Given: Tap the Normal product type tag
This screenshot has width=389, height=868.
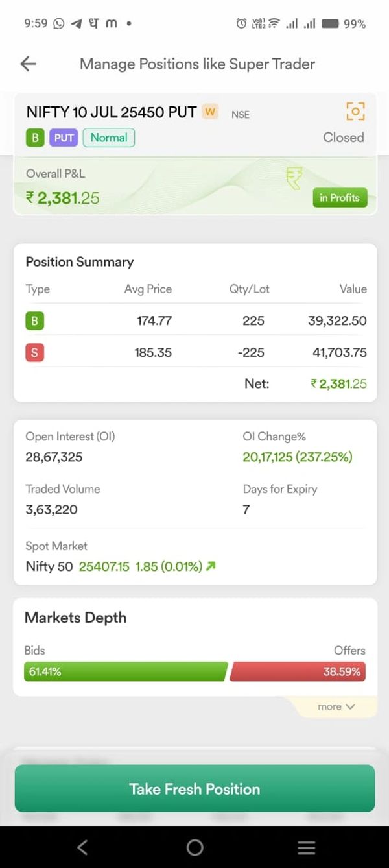Looking at the screenshot, I should tap(108, 138).
